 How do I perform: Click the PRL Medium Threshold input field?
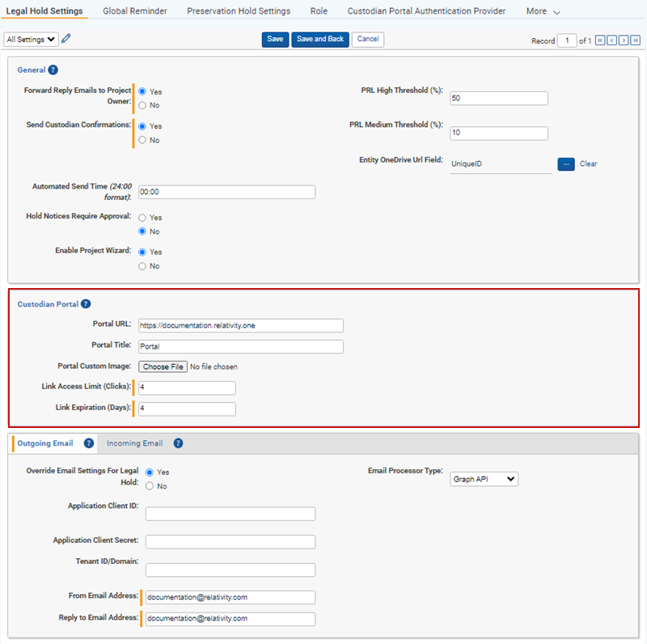pyautogui.click(x=499, y=133)
